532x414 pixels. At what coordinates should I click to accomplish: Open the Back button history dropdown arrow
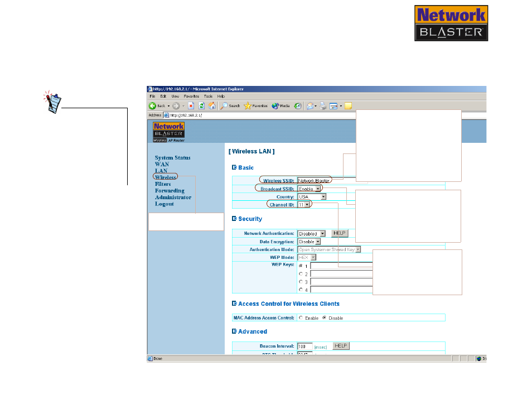pyautogui.click(x=168, y=106)
